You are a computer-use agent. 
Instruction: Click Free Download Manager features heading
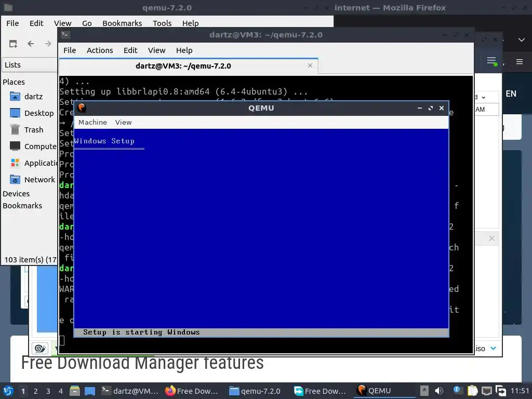142,362
